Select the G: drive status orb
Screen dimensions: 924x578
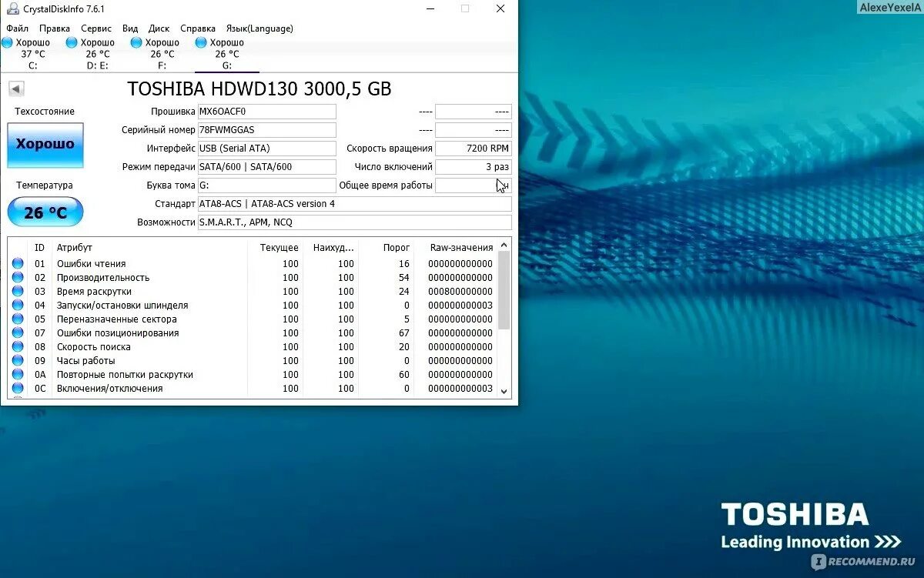[201, 42]
